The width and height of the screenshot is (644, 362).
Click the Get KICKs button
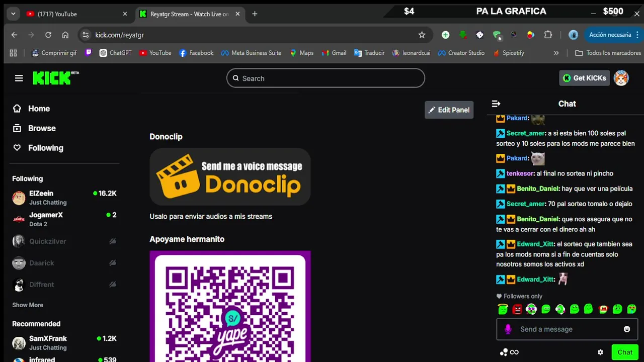tap(585, 78)
